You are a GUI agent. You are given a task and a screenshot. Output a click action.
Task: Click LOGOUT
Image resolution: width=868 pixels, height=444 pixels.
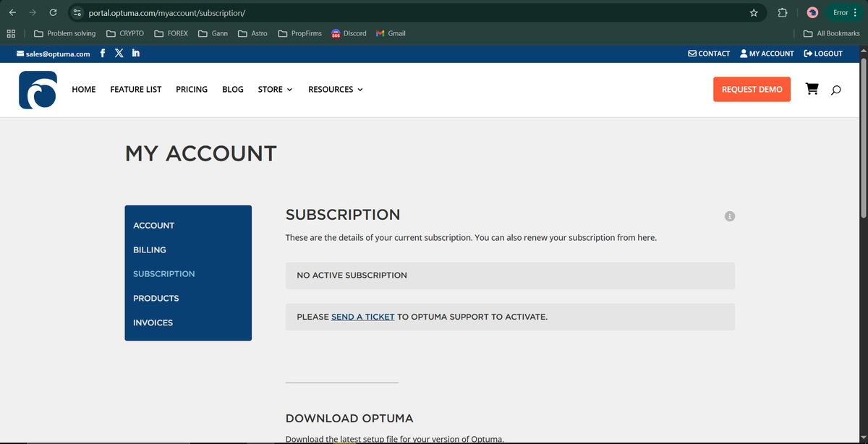(x=823, y=54)
